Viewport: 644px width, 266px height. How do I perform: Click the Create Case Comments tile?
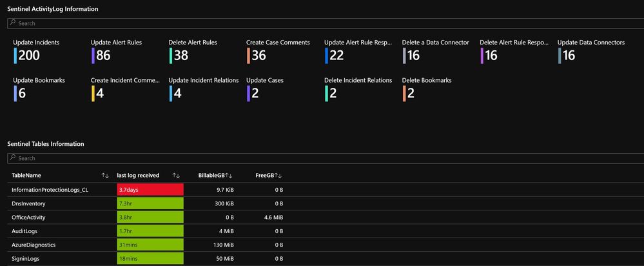pos(278,51)
